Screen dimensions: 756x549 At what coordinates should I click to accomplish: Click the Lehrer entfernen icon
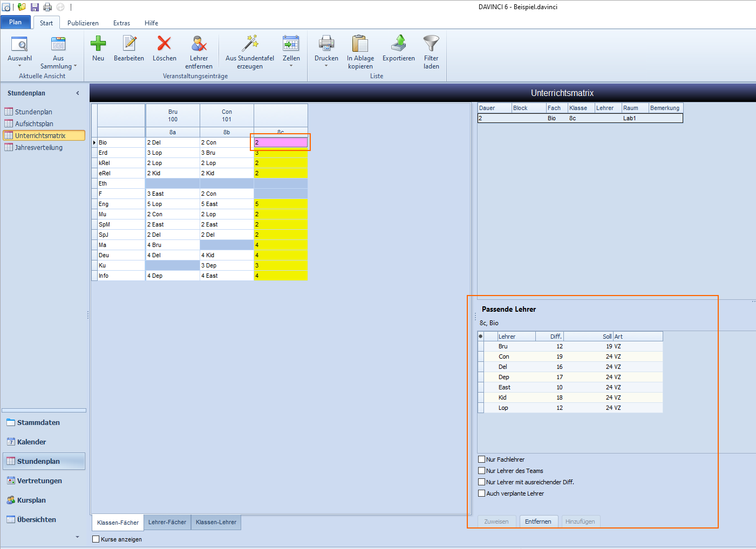pos(199,43)
